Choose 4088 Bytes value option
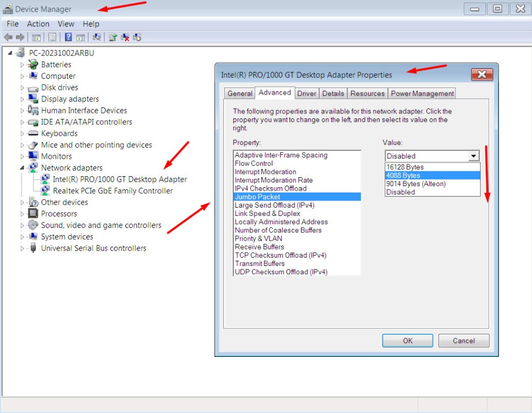This screenshot has width=532, height=413. click(x=432, y=175)
